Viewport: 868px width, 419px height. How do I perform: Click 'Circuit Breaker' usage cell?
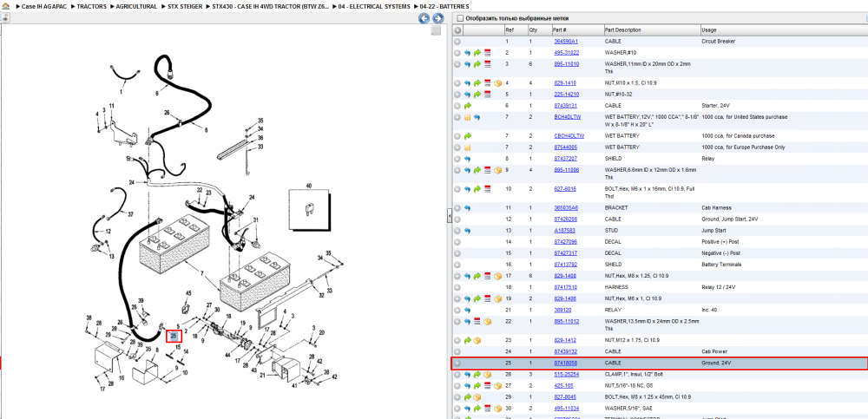coord(719,42)
